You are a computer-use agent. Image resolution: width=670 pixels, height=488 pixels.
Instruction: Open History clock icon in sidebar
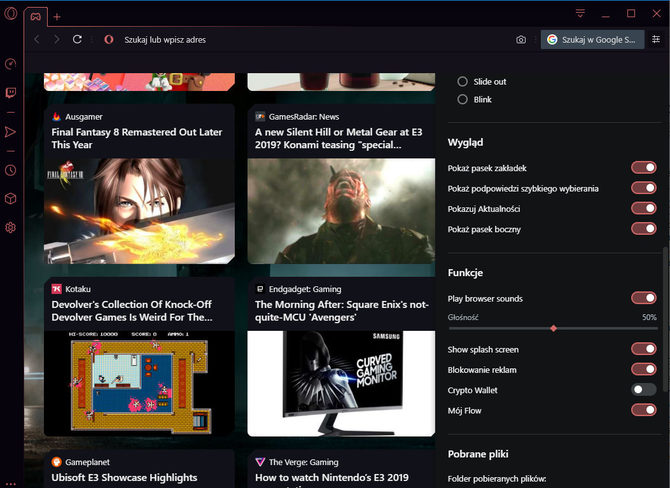coord(11,171)
